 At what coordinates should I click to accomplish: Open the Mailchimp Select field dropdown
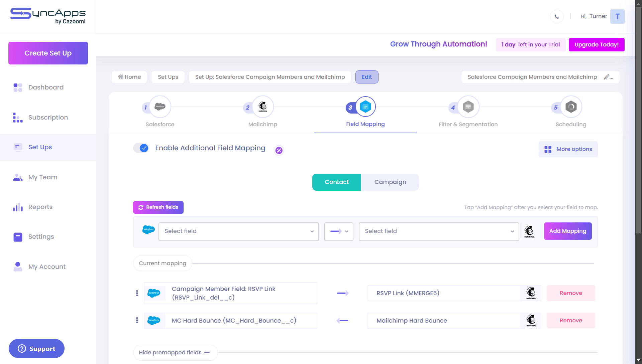coord(439,231)
